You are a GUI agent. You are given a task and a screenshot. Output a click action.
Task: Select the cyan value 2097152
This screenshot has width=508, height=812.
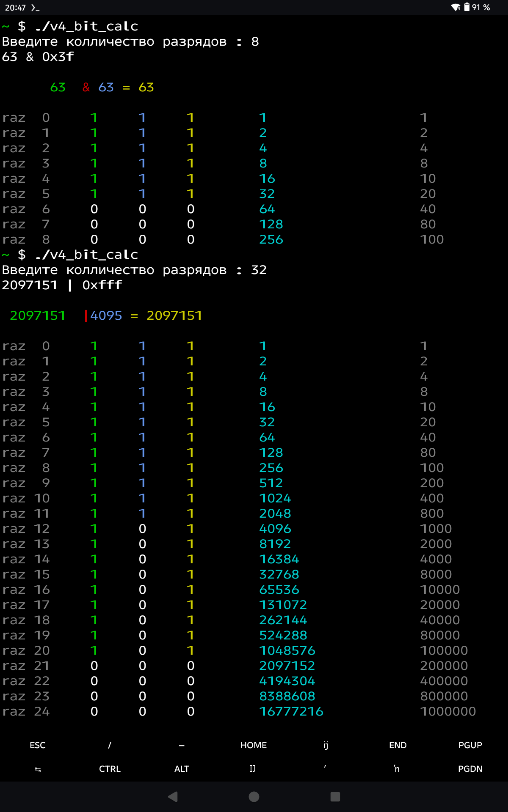coord(287,666)
